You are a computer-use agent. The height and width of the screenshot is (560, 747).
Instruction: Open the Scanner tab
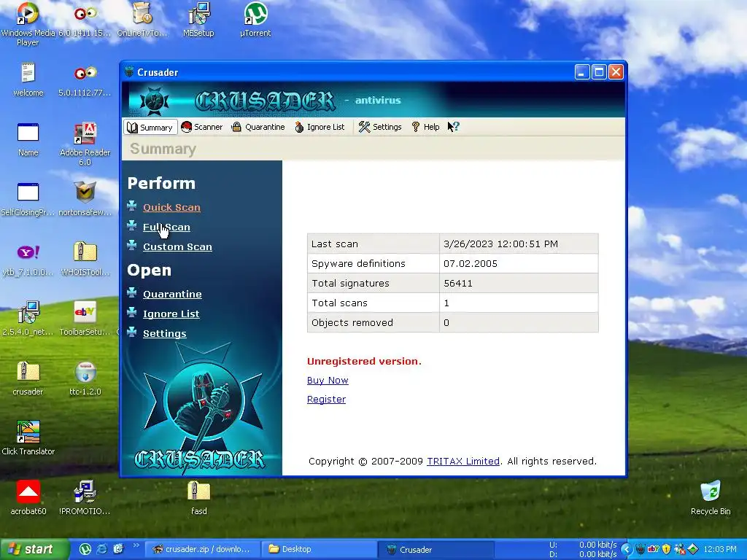[201, 127]
